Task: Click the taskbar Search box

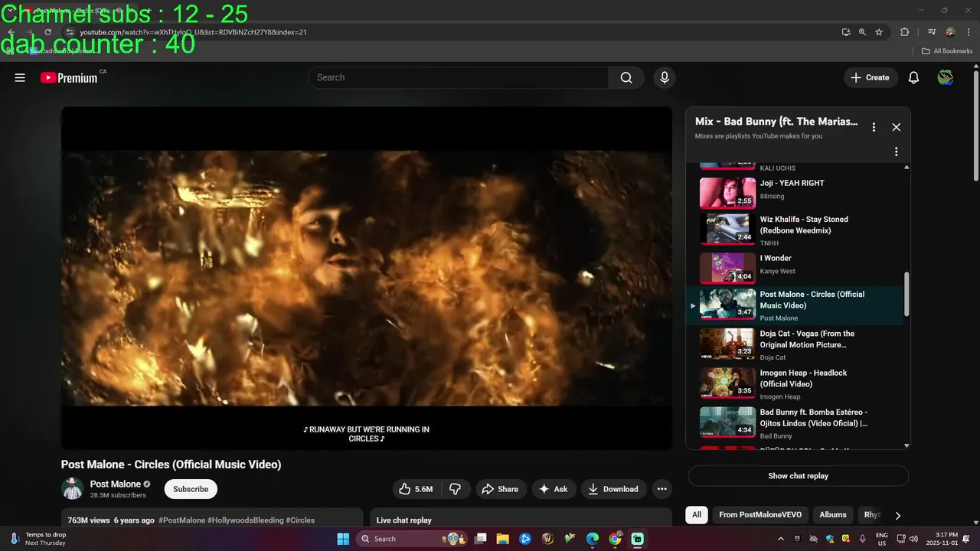Action: pyautogui.click(x=413, y=539)
